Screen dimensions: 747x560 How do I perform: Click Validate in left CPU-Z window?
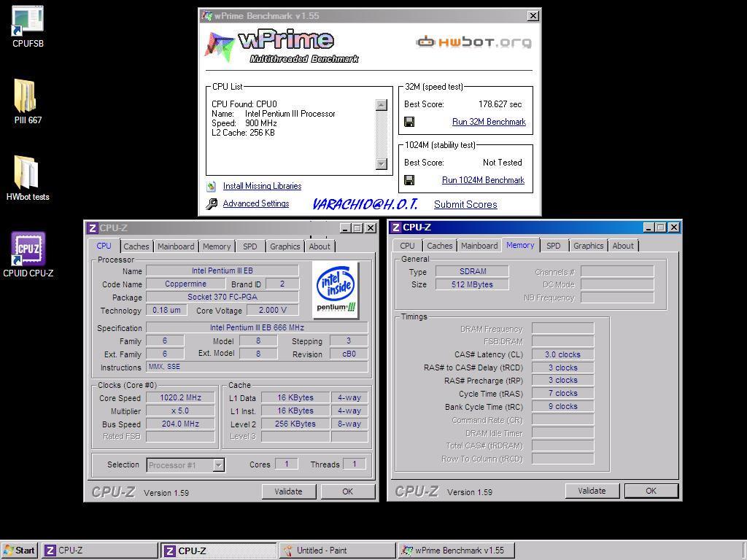(x=289, y=491)
